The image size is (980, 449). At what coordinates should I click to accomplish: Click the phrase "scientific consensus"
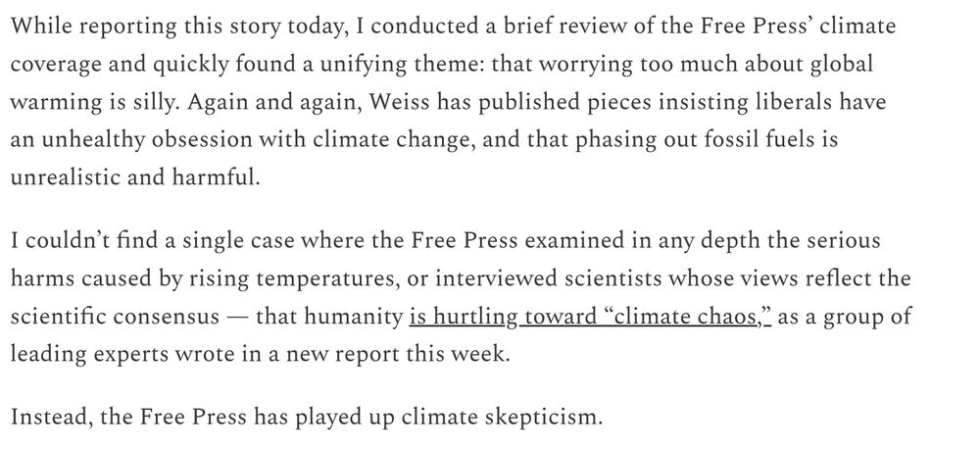(115, 317)
